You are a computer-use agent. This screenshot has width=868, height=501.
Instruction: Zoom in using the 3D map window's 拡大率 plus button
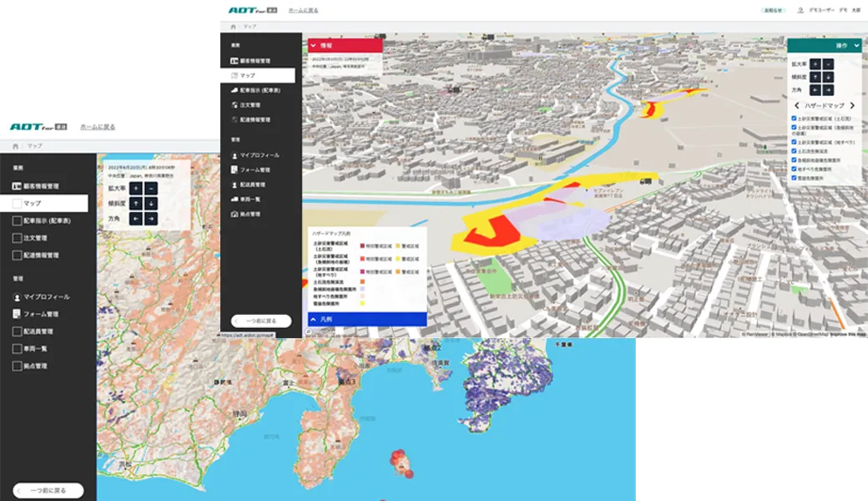pos(815,64)
